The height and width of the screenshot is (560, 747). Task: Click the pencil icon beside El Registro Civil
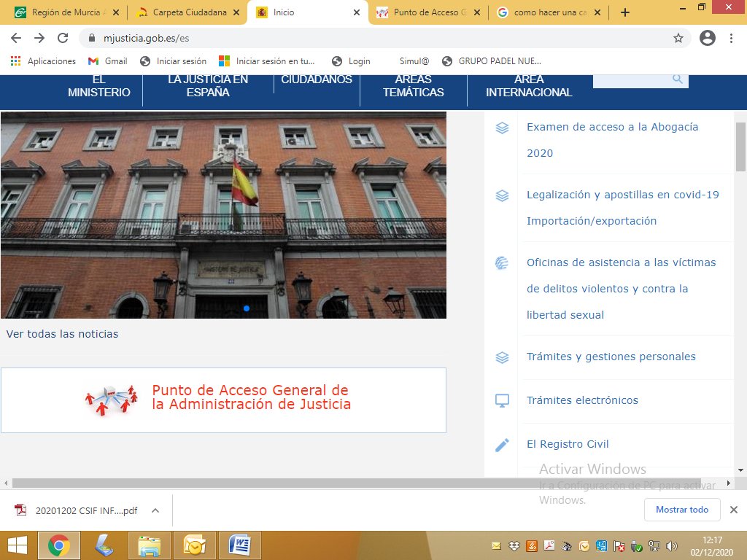(x=502, y=445)
